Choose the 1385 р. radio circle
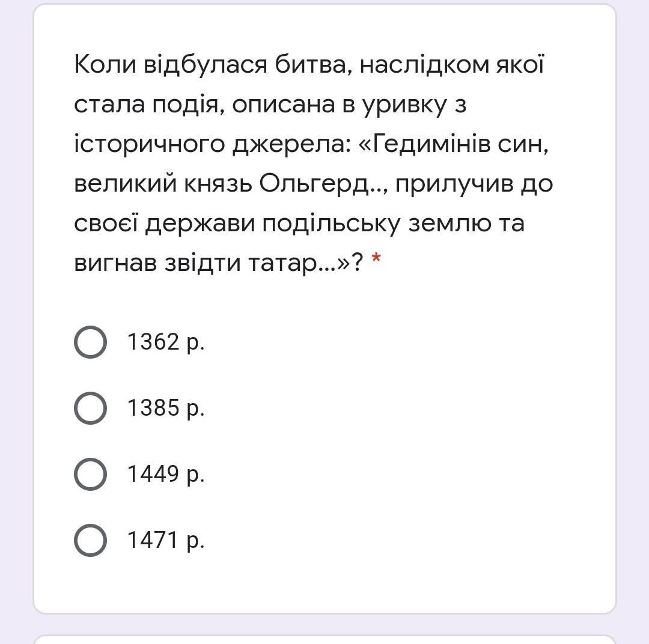649x644 pixels. (x=90, y=409)
